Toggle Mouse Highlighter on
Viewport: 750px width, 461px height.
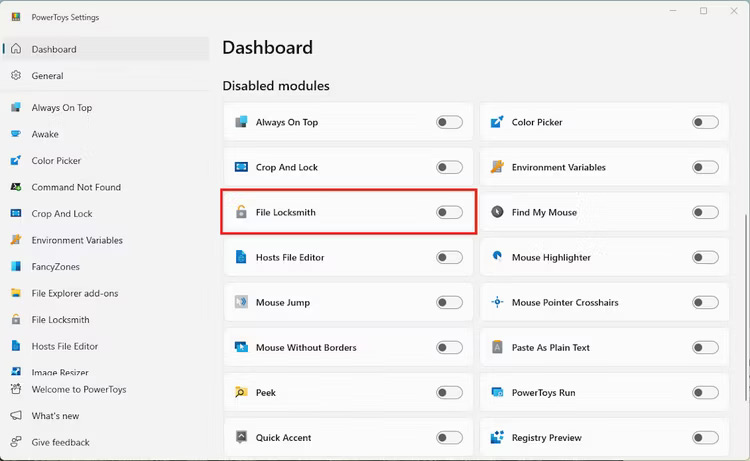tap(705, 257)
